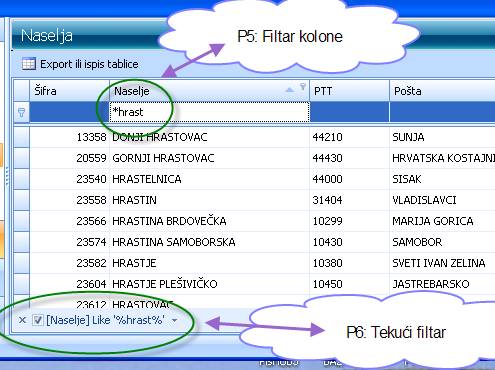Click the Pošta cell HRVATSKA KOSTAJNICA
The width and height of the screenshot is (495, 370).
(442, 158)
